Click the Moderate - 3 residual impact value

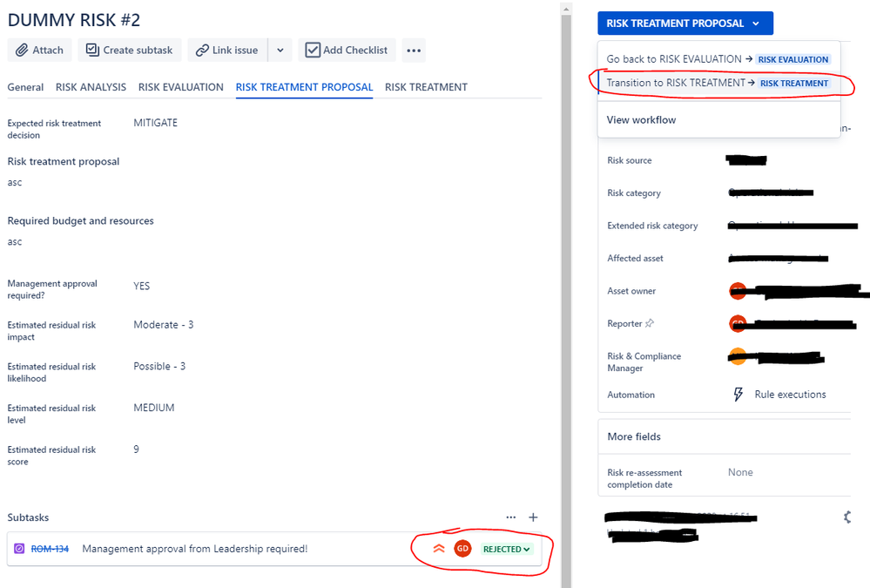click(x=163, y=325)
